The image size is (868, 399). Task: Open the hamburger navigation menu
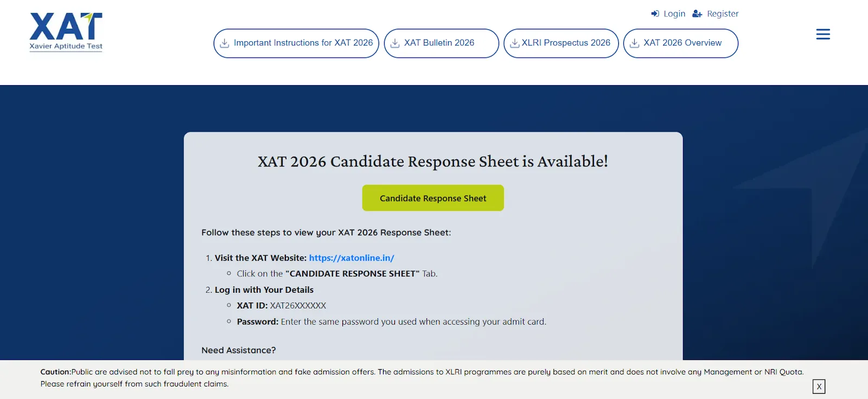click(x=822, y=34)
